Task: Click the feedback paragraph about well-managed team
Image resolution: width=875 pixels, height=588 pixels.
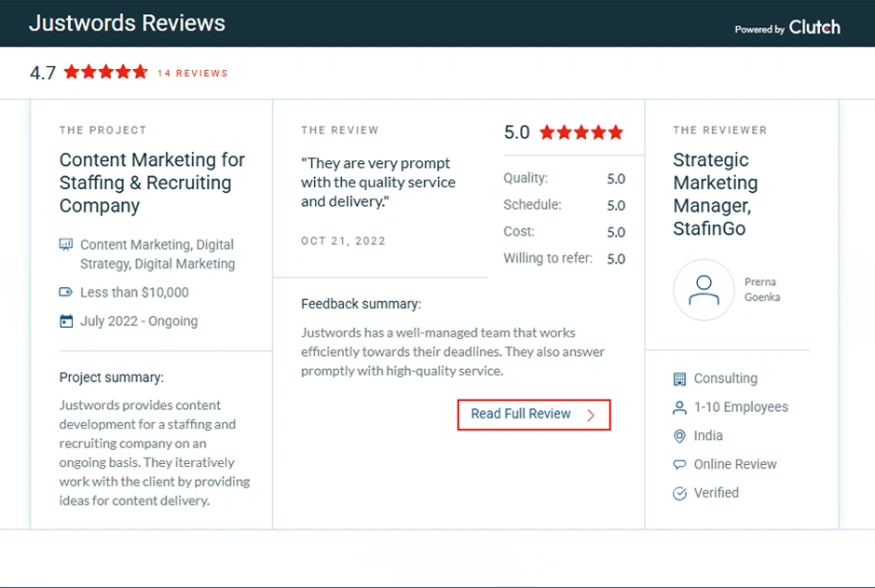Action: (453, 351)
